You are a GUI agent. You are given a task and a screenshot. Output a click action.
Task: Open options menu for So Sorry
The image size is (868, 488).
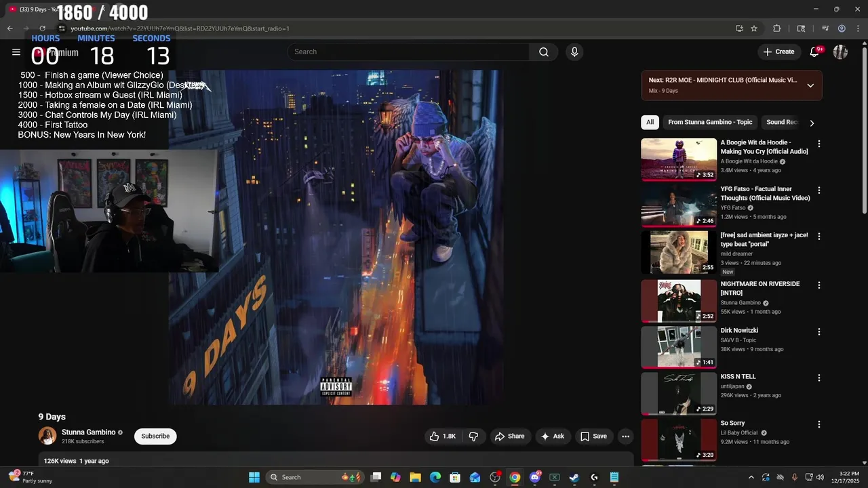point(818,424)
